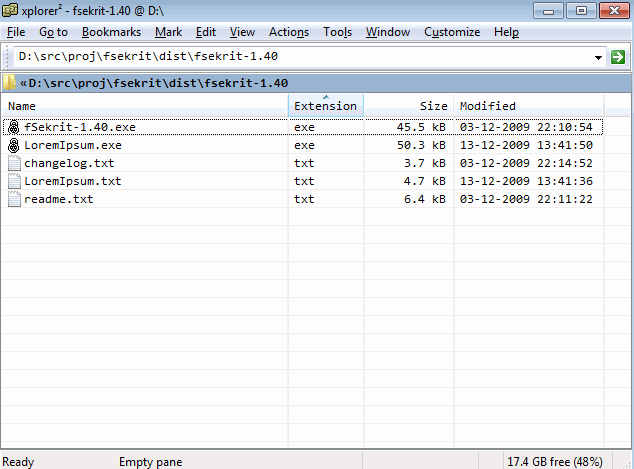Sort by the Name column header
The width and height of the screenshot is (634, 469).
point(145,106)
